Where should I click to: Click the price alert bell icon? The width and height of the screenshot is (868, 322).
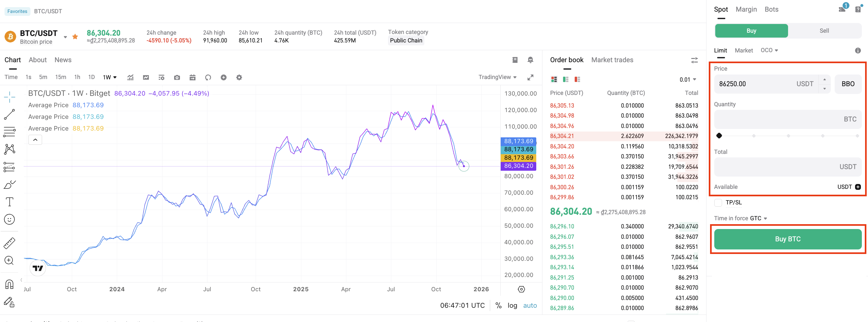coord(530,60)
